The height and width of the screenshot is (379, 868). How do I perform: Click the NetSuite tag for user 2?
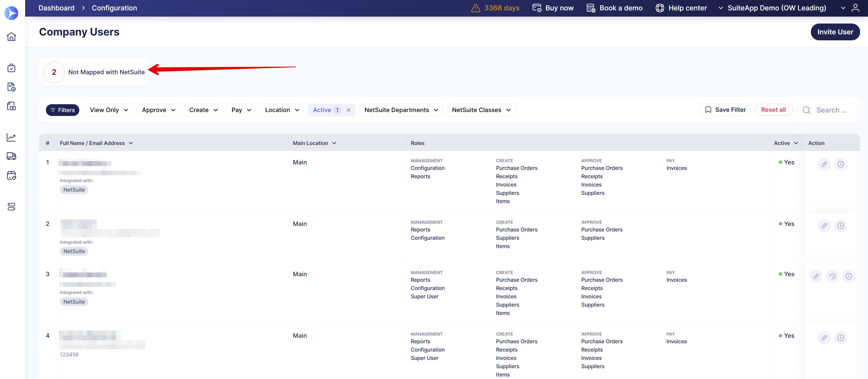click(74, 251)
